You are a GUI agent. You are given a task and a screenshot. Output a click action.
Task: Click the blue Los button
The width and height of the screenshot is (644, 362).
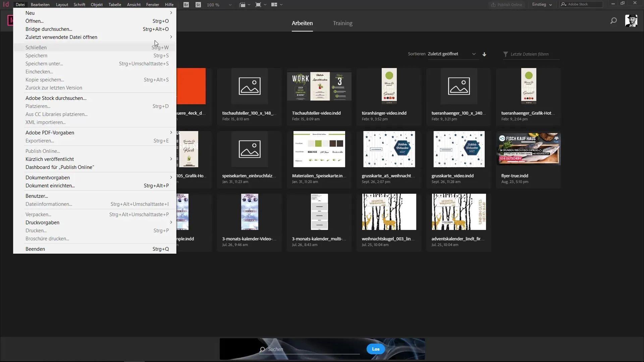tap(376, 349)
